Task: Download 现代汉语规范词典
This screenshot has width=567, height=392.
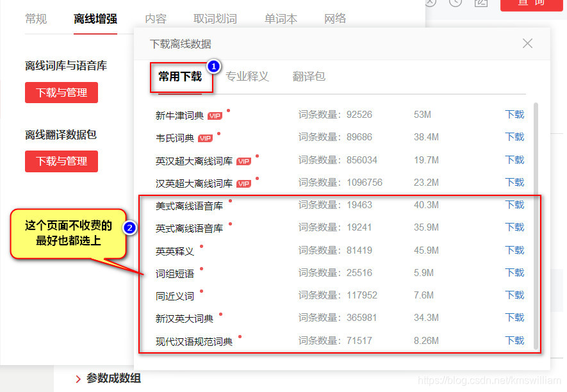Action: (x=514, y=340)
